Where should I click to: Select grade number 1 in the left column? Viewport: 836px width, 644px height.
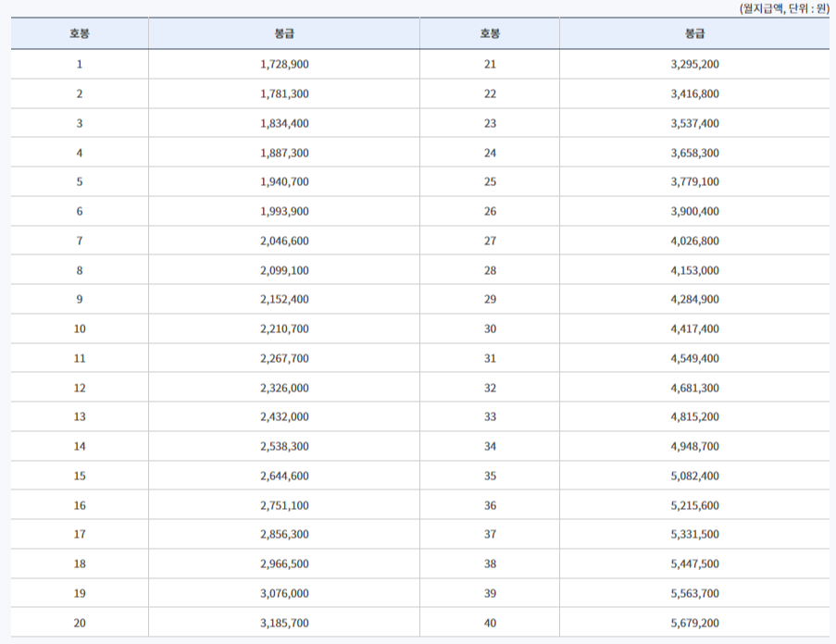79,64
